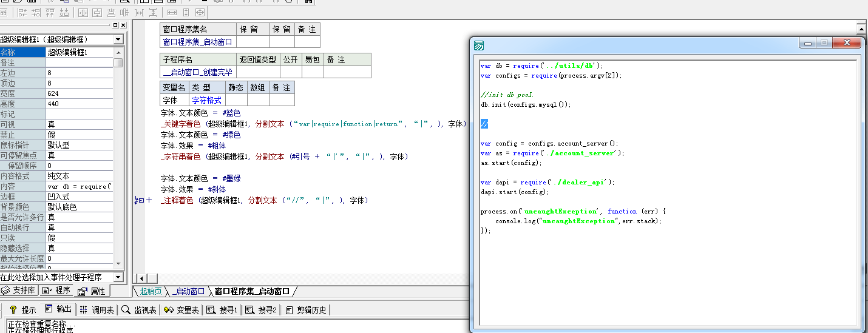Click the 提示 hint tab
The image size is (868, 333).
[x=23, y=310]
